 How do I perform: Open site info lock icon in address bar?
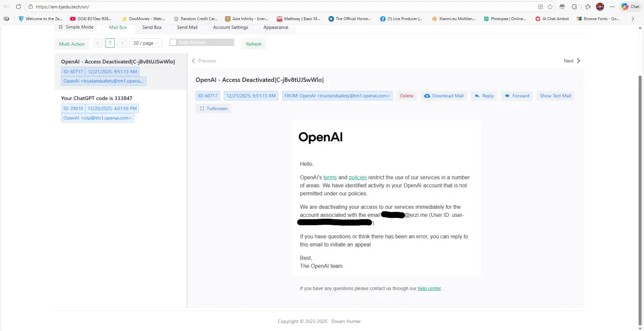click(31, 7)
